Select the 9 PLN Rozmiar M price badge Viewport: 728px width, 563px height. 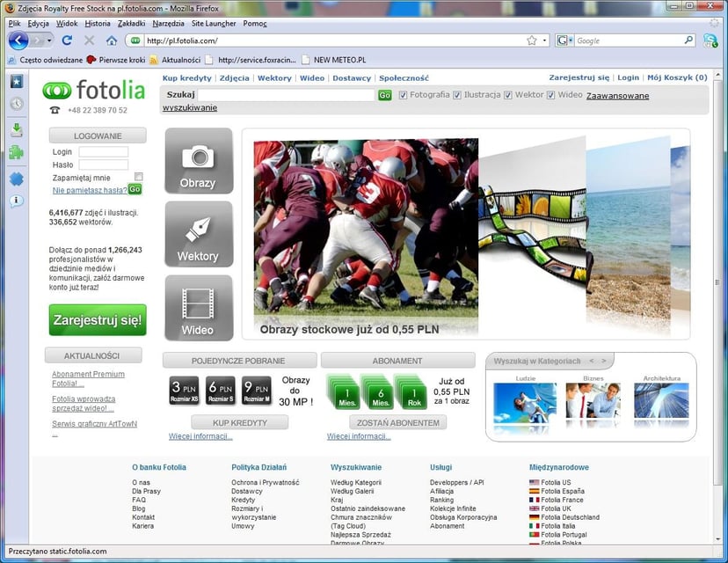coord(257,391)
